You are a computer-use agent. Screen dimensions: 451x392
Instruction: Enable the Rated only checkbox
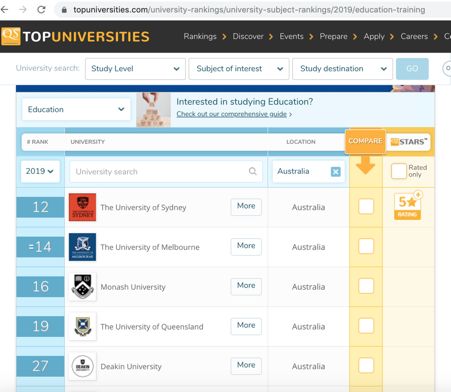point(399,171)
